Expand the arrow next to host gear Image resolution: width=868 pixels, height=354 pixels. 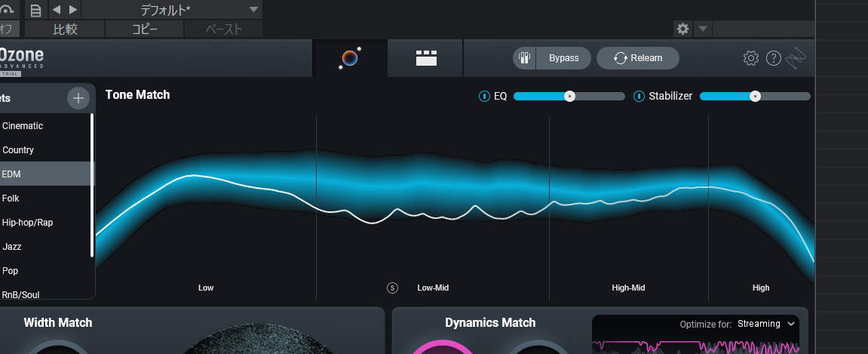[703, 29]
